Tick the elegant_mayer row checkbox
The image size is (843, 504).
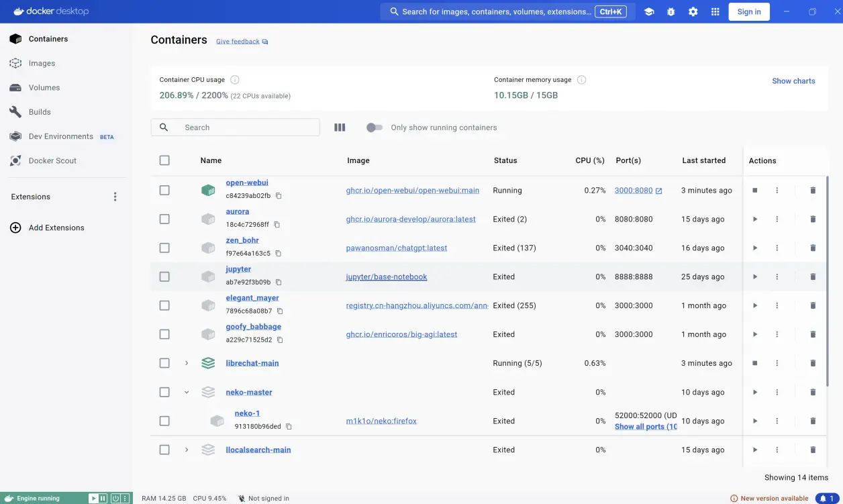[x=164, y=306]
